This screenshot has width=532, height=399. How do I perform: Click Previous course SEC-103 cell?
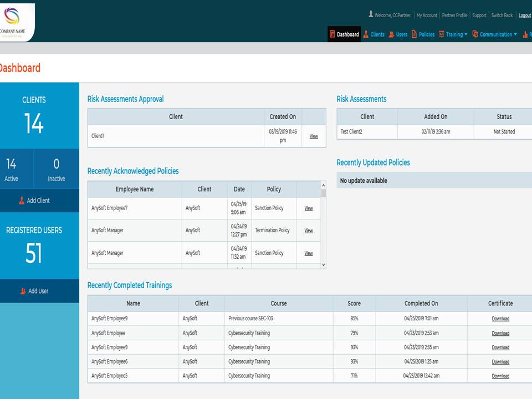coord(279,318)
